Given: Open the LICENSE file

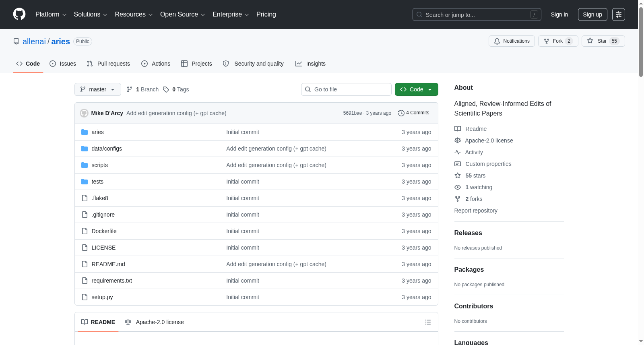Looking at the screenshot, I should coord(103,248).
